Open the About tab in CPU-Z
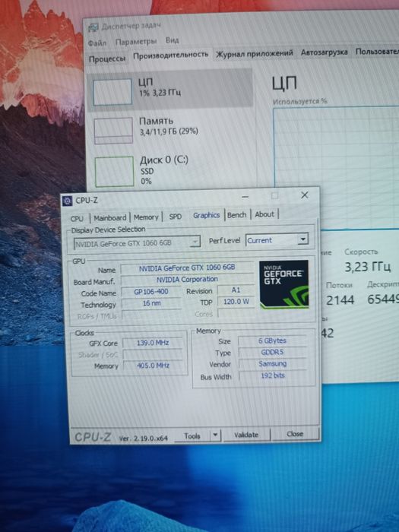399x532 pixels. tap(264, 214)
